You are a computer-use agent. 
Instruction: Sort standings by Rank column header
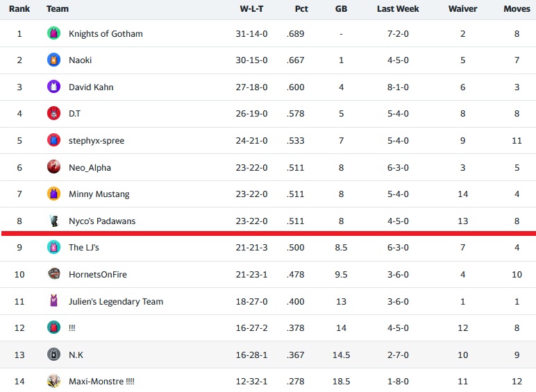click(x=19, y=9)
